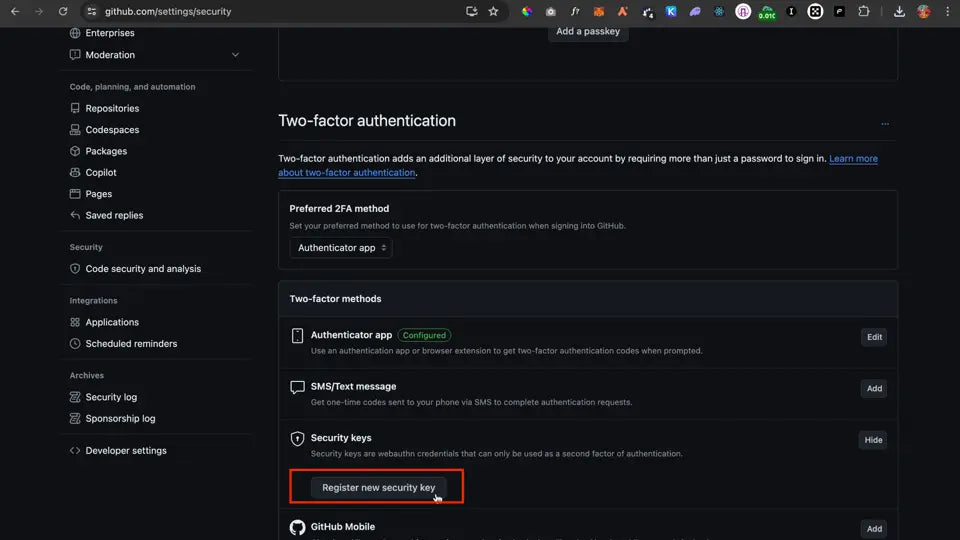Open Packages settings
960x540 pixels.
(x=106, y=151)
